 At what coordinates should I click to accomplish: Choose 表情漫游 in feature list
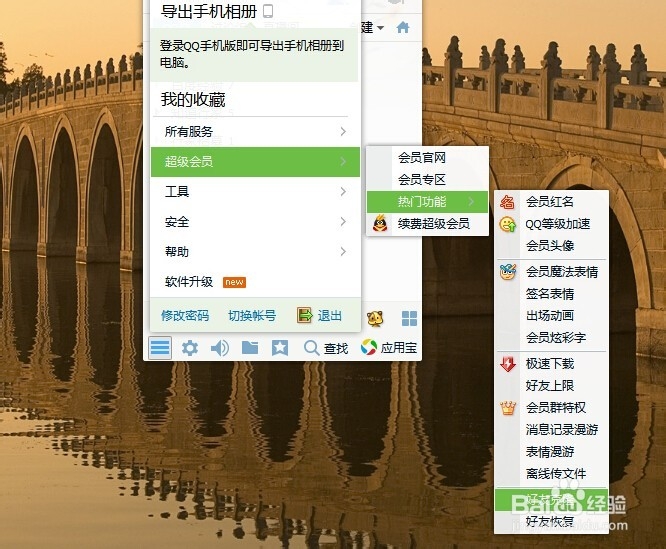point(551,451)
